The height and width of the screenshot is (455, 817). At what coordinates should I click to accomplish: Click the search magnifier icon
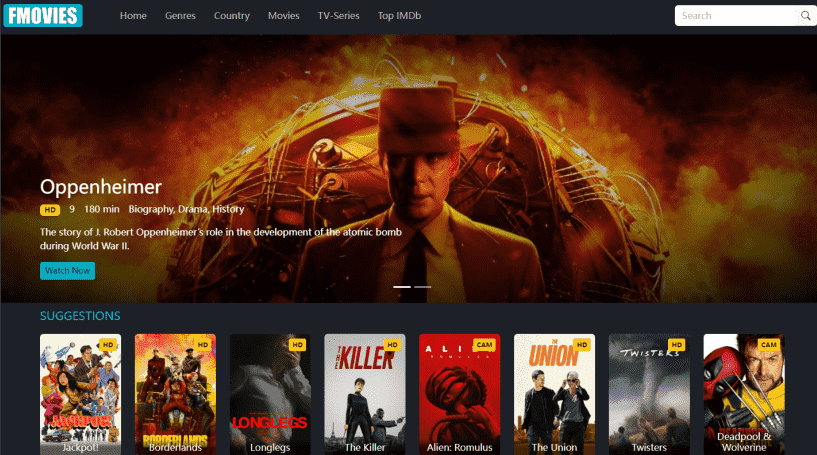click(805, 16)
